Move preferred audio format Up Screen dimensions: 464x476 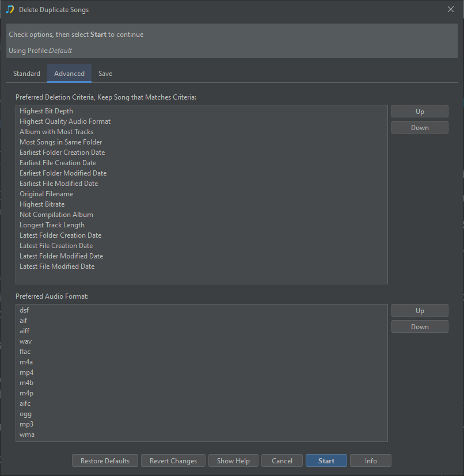tap(420, 311)
